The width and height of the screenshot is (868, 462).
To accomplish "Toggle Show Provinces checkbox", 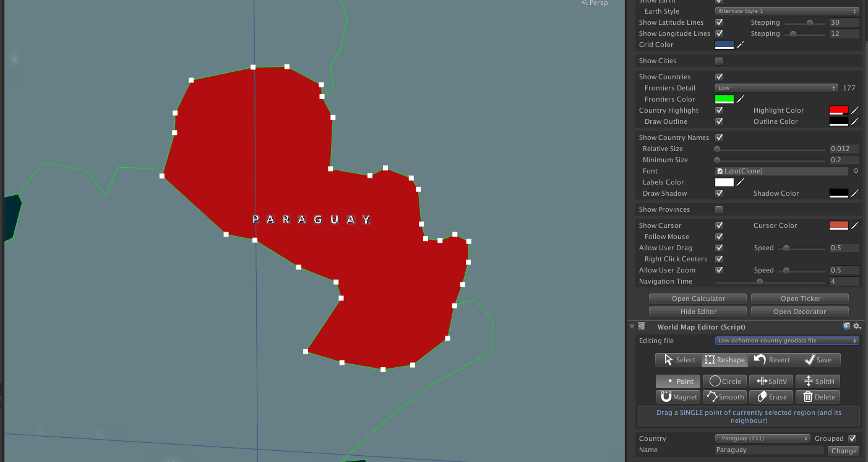I will [719, 209].
